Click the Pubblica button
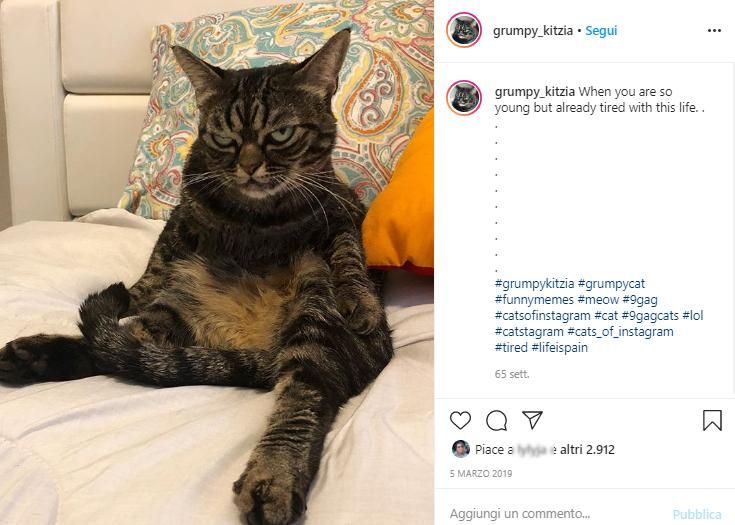735x525 pixels. click(697, 514)
